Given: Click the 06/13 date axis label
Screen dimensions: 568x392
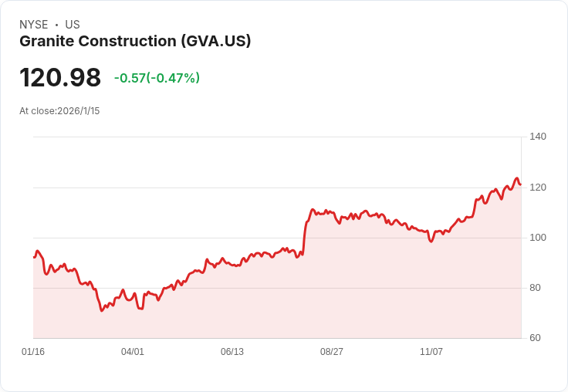Looking at the screenshot, I should [232, 352].
